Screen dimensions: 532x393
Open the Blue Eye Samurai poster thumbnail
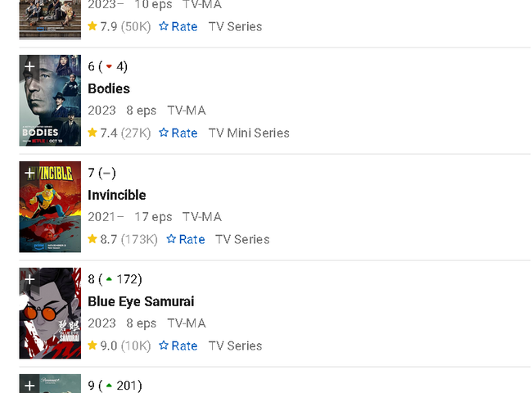point(50,314)
